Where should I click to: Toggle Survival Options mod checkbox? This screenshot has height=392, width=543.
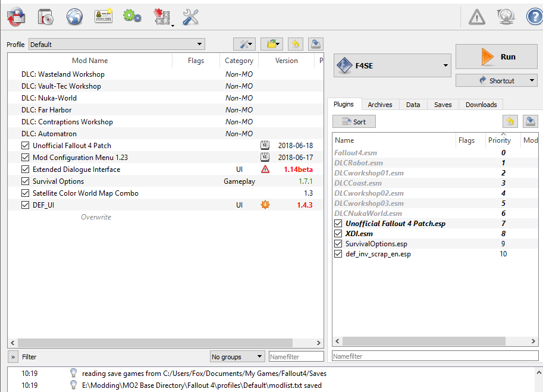pos(26,181)
